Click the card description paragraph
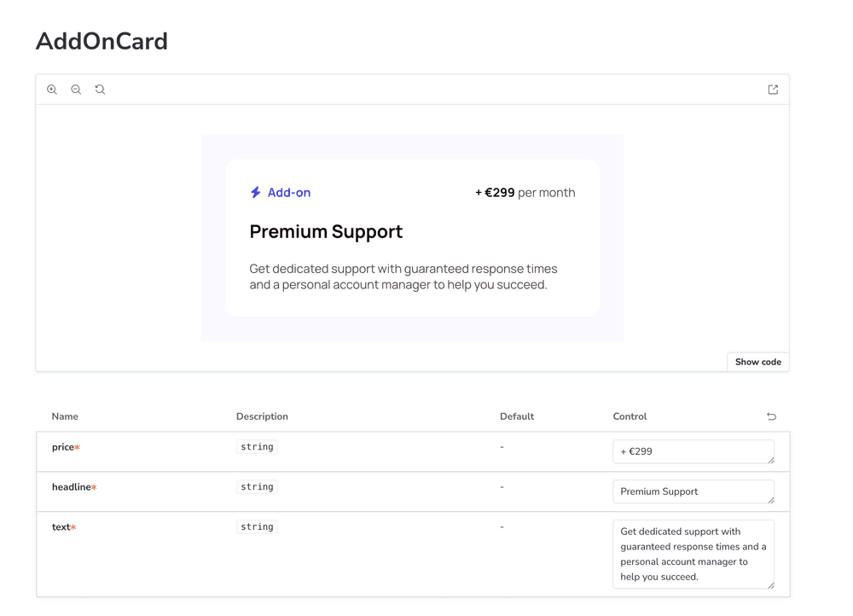The height and width of the screenshot is (616, 853). tap(403, 276)
